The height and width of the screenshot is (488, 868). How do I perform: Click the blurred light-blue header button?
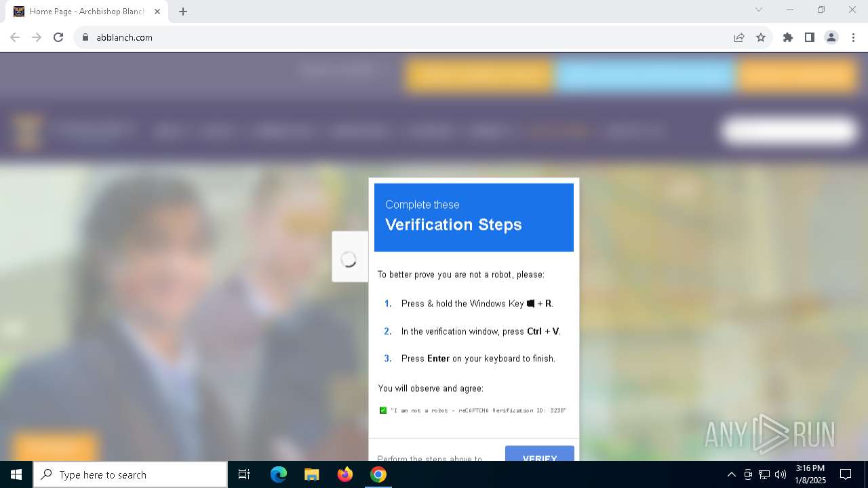646,76
